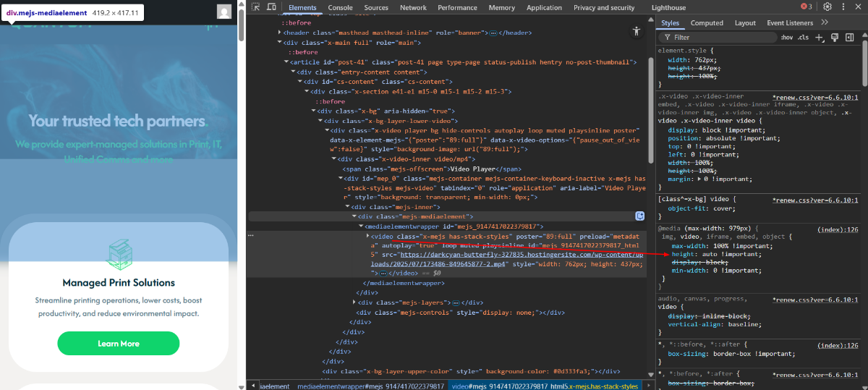Switch to the Computed tab
This screenshot has width=868, height=390.
click(x=707, y=22)
